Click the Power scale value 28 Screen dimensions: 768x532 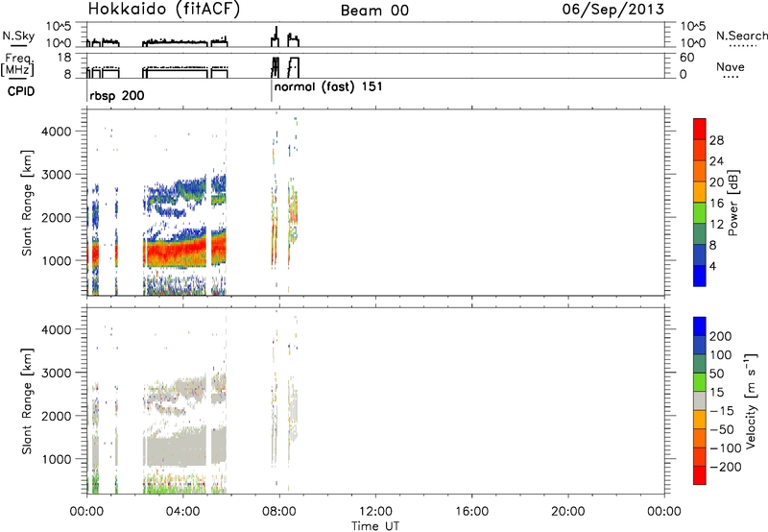[716, 140]
